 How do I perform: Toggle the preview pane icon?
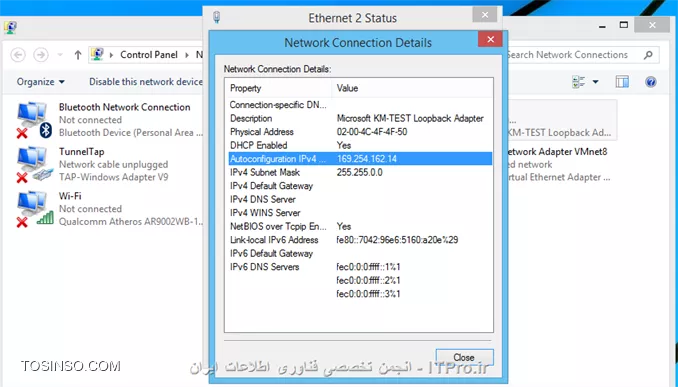(622, 82)
